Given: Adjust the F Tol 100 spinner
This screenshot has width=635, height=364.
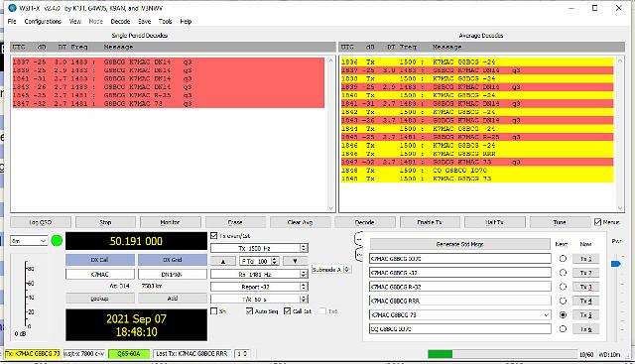Looking at the screenshot, I should coord(275,261).
